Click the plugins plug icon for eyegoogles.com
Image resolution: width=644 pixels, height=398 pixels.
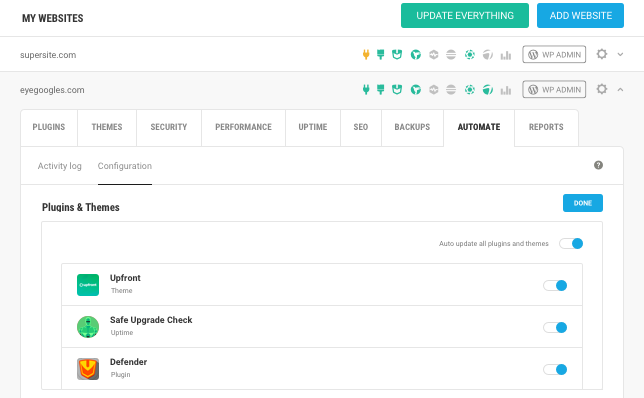pos(366,89)
